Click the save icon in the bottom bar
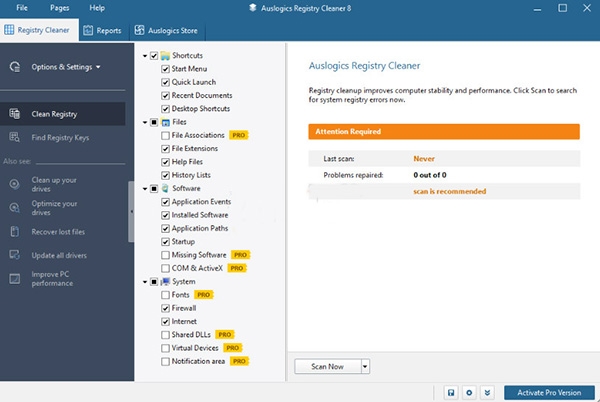The width and height of the screenshot is (600, 402). (451, 392)
